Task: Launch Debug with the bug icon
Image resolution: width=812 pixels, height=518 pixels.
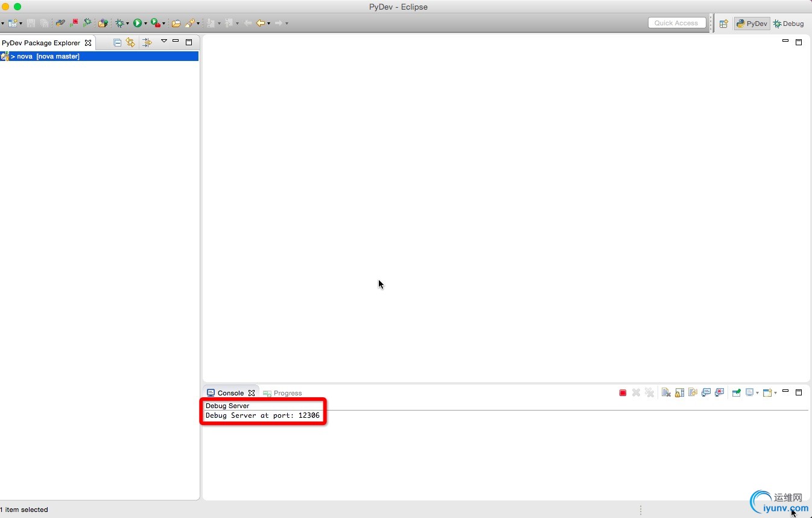Action: coord(120,23)
